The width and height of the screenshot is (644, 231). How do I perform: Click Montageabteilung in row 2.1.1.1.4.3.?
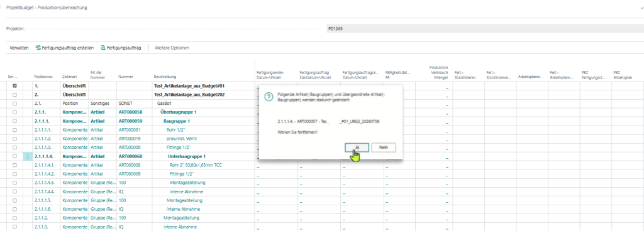point(187,183)
